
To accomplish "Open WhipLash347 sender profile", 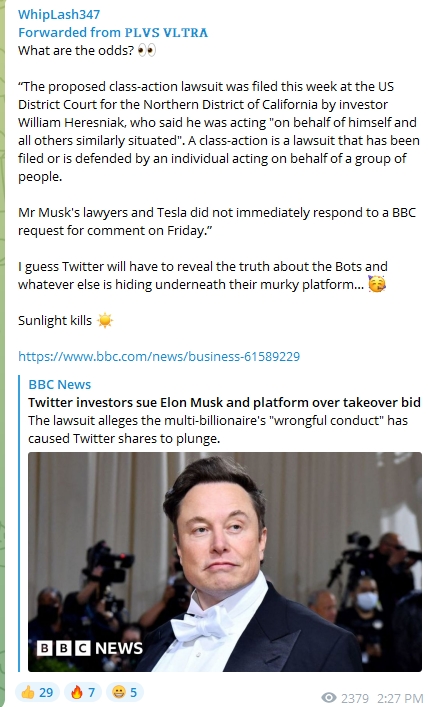I will pyautogui.click(x=59, y=14).
